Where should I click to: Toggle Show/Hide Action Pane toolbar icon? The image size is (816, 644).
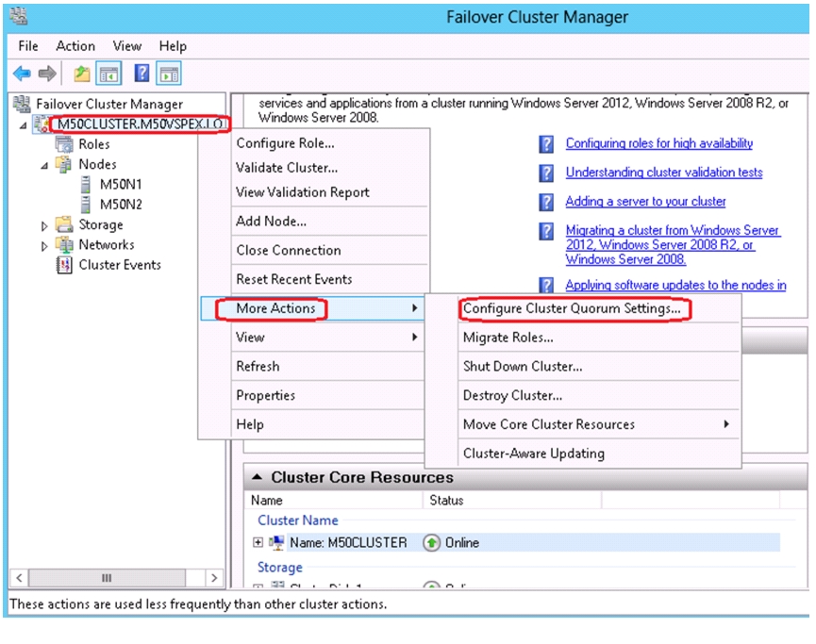[169, 74]
